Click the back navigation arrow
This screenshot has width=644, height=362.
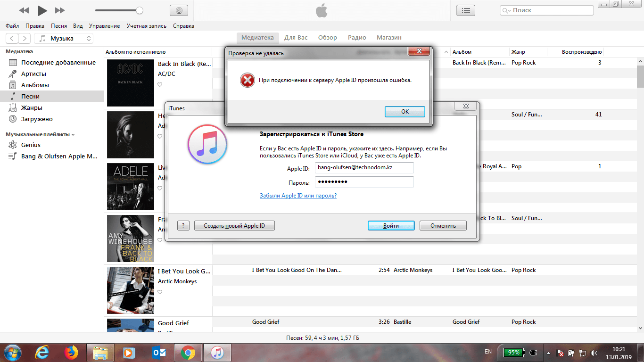tap(12, 38)
